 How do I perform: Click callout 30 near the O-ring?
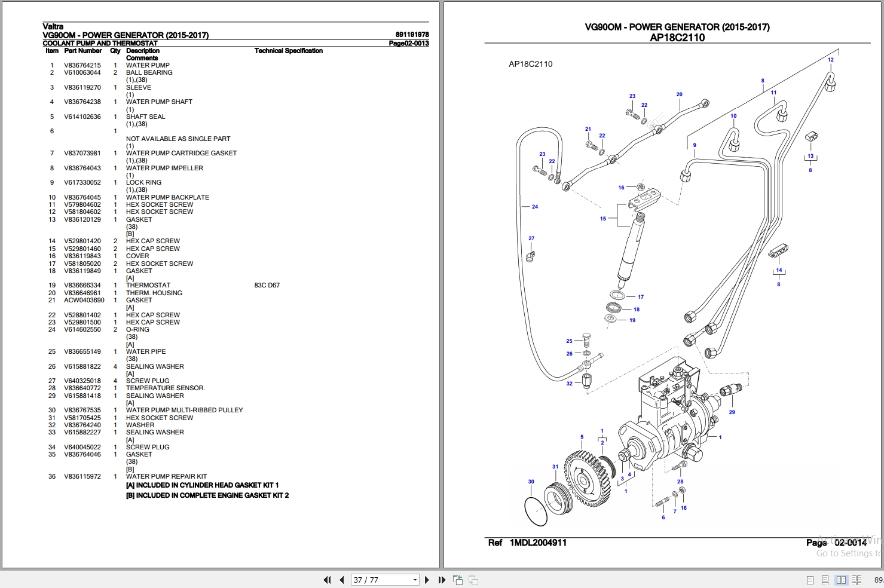pyautogui.click(x=531, y=482)
